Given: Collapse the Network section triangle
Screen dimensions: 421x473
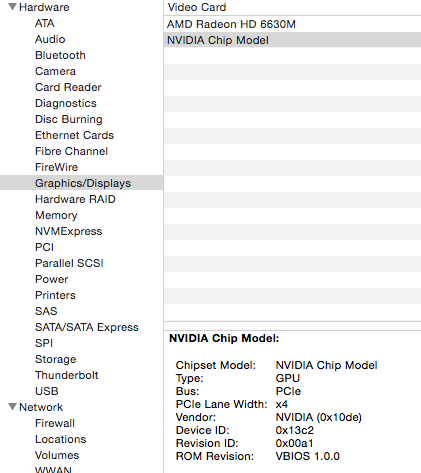Looking at the screenshot, I should [12, 407].
